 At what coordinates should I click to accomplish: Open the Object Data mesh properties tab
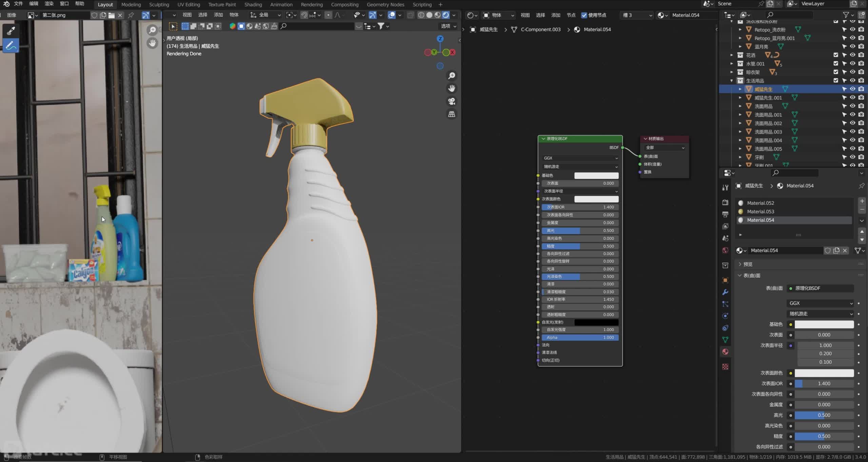[x=725, y=340]
